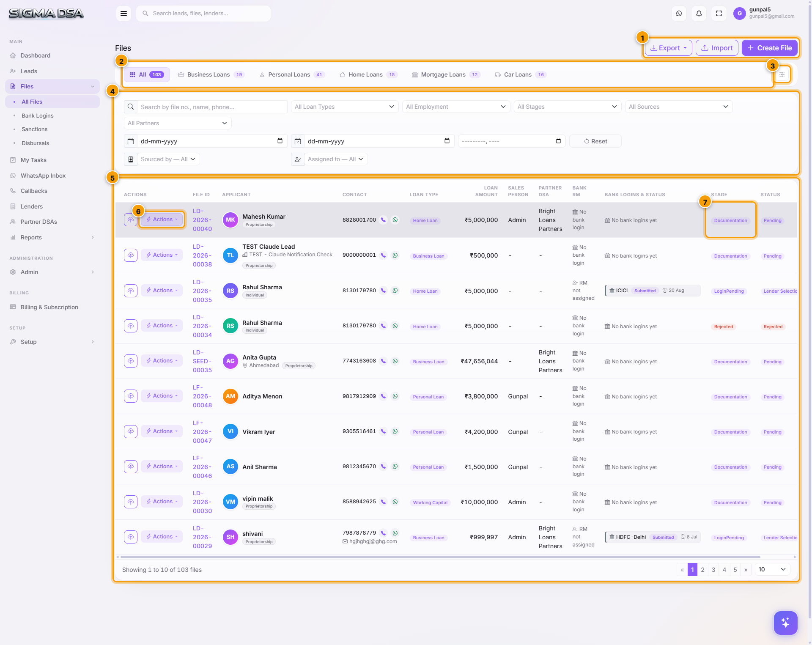This screenshot has width=812, height=645.
Task: Open calendar picker on second date field
Action: pos(447,141)
